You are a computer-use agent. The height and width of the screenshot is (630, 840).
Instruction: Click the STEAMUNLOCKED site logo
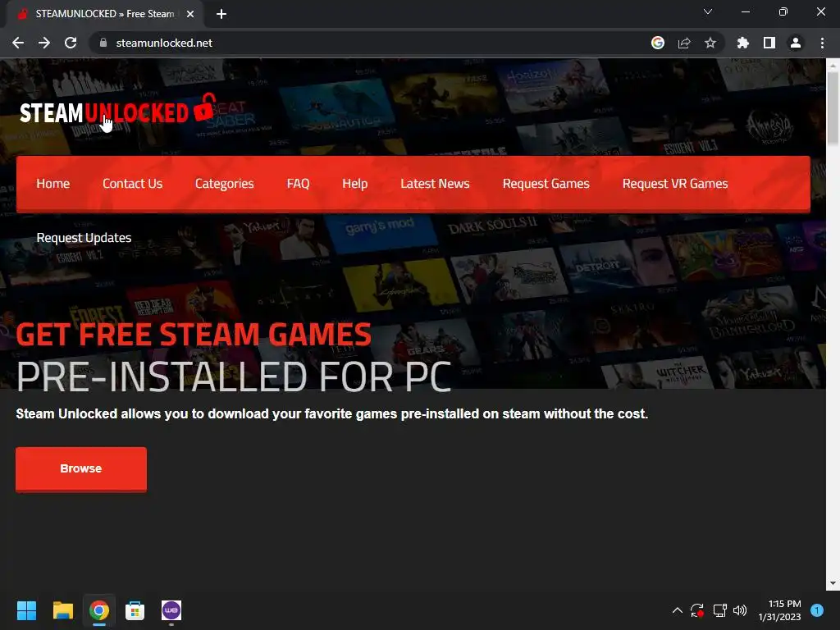pyautogui.click(x=118, y=109)
